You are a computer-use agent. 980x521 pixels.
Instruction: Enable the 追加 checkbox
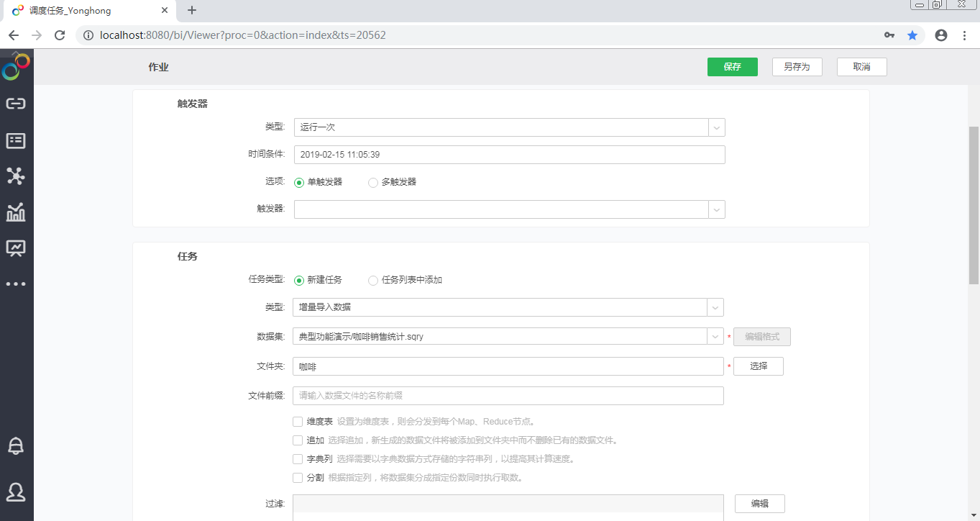point(298,440)
